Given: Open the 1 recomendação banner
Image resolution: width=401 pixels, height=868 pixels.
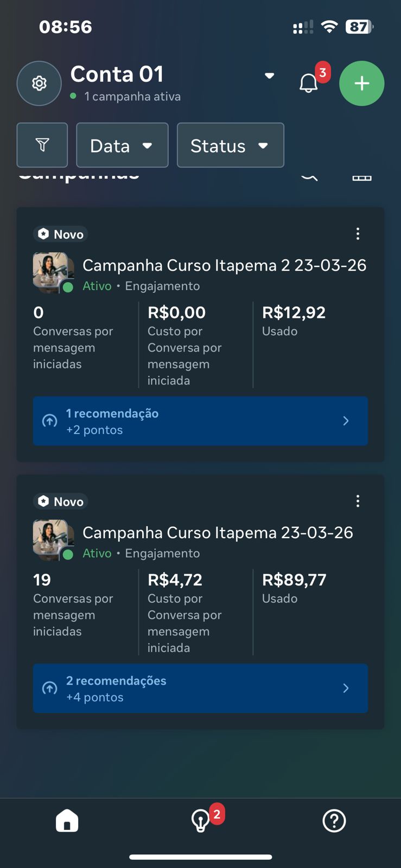Looking at the screenshot, I should point(200,421).
